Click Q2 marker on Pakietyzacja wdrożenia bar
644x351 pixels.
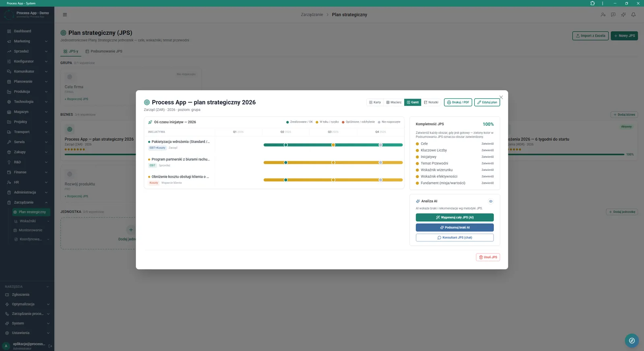click(286, 145)
